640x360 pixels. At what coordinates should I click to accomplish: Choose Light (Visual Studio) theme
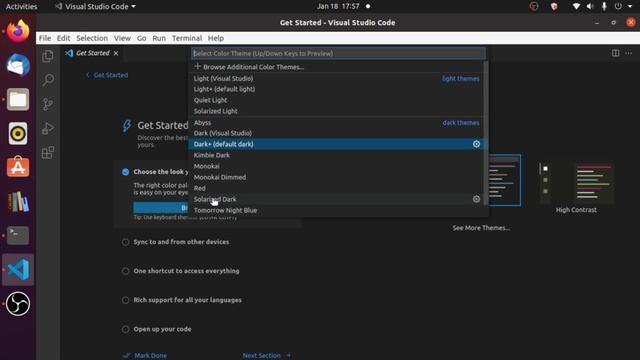click(337, 78)
